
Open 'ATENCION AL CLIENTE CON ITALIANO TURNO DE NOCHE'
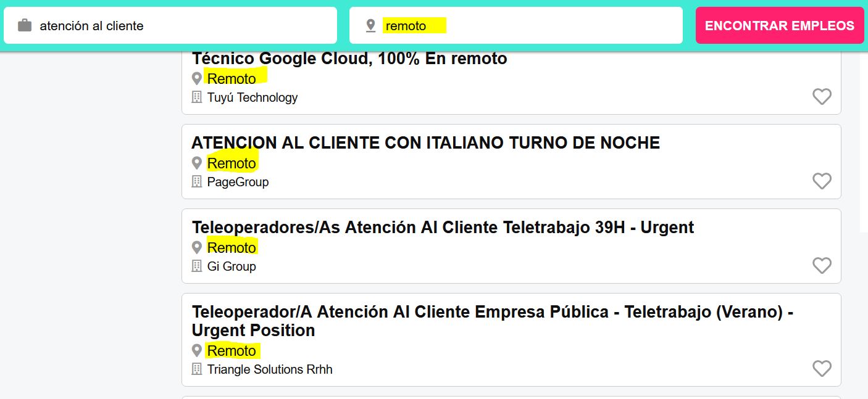[x=426, y=143]
